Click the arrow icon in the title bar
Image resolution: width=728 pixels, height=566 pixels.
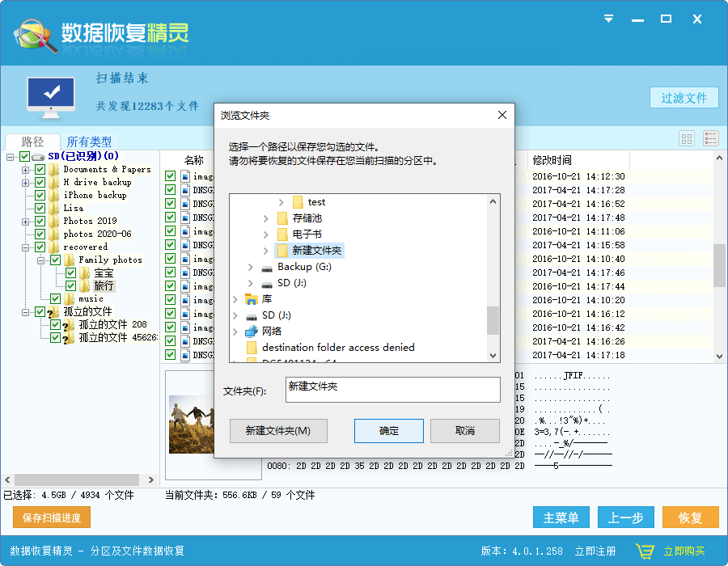(607, 18)
